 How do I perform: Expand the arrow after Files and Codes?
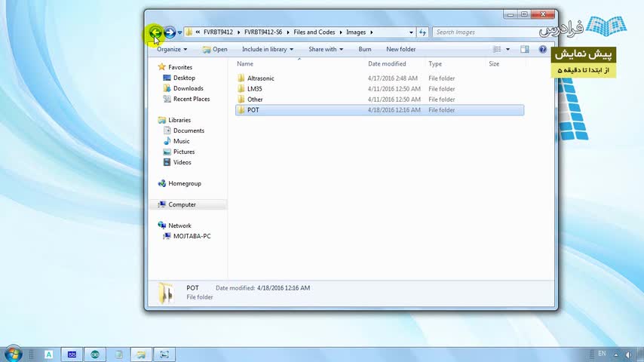[341, 32]
